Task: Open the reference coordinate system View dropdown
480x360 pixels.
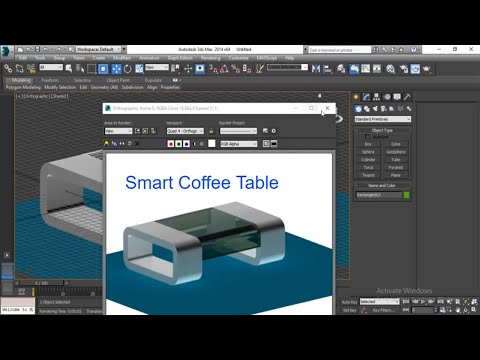Action: point(157,67)
